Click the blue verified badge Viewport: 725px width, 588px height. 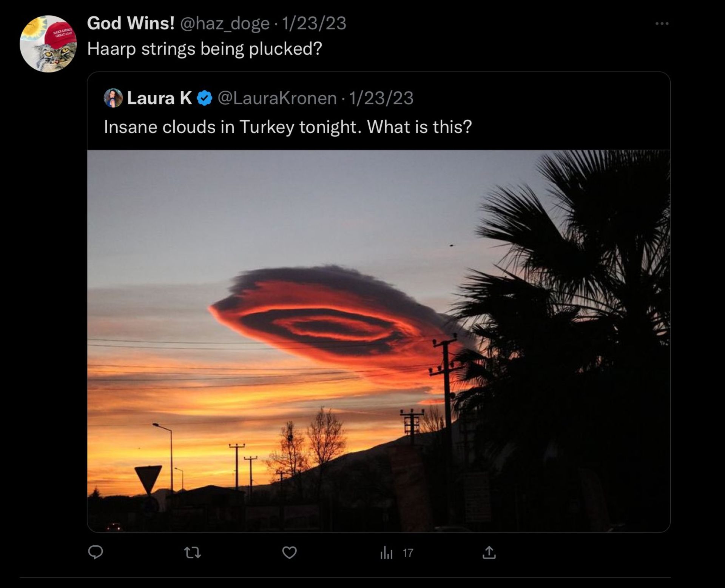point(204,98)
